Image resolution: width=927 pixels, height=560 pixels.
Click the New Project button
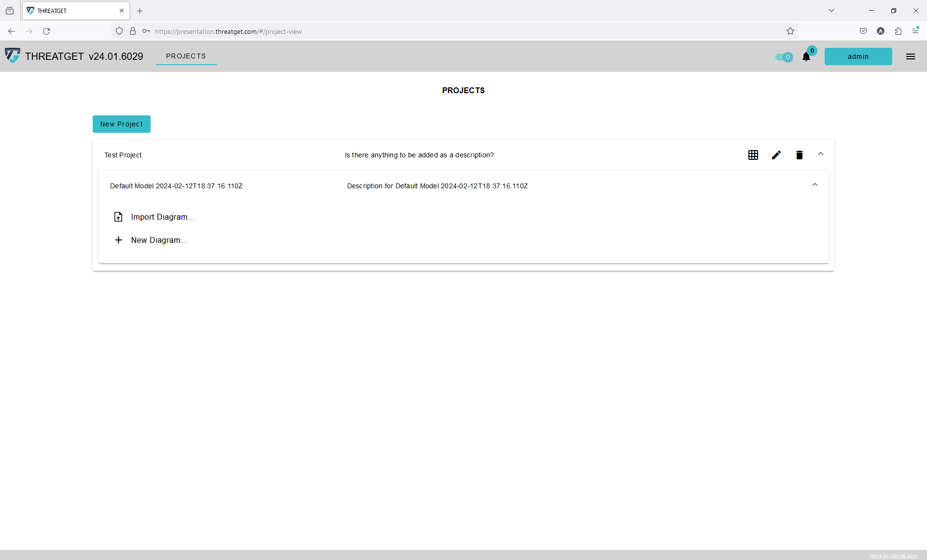click(x=121, y=124)
